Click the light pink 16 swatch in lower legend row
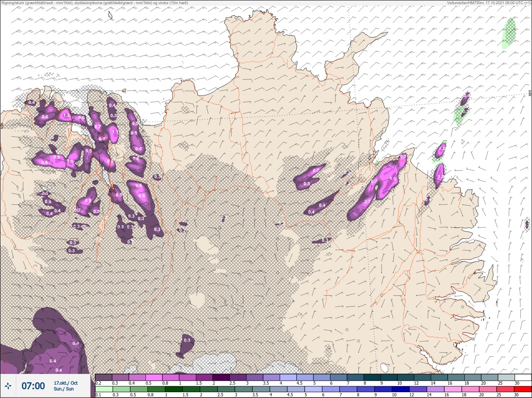This screenshot has height=398, width=532. click(x=453, y=389)
